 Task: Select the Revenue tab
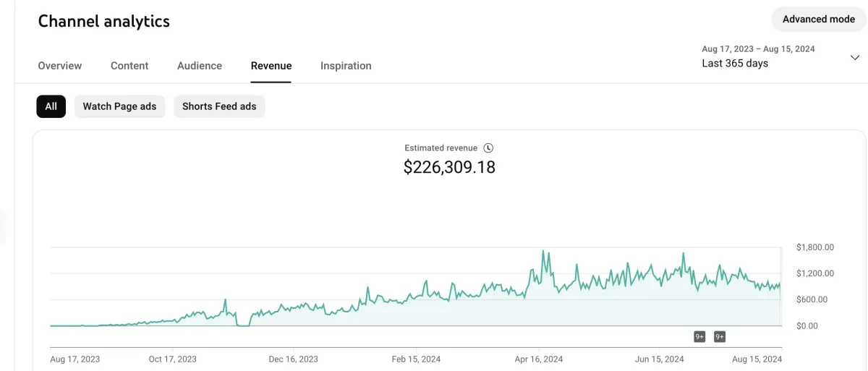[271, 66]
